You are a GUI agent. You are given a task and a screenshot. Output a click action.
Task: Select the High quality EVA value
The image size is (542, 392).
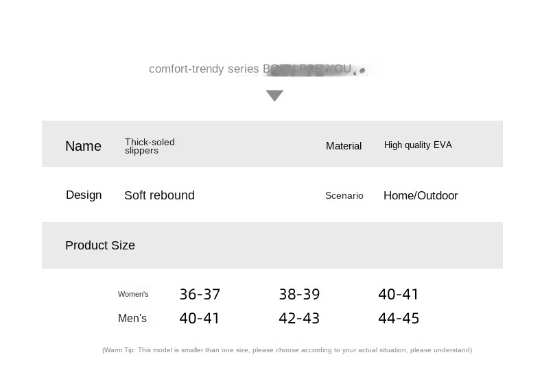418,145
